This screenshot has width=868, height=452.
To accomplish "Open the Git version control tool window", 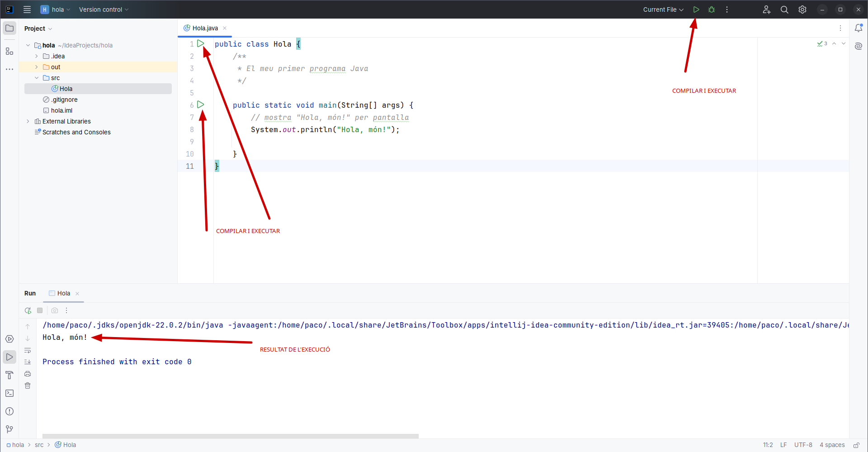I will click(x=9, y=429).
